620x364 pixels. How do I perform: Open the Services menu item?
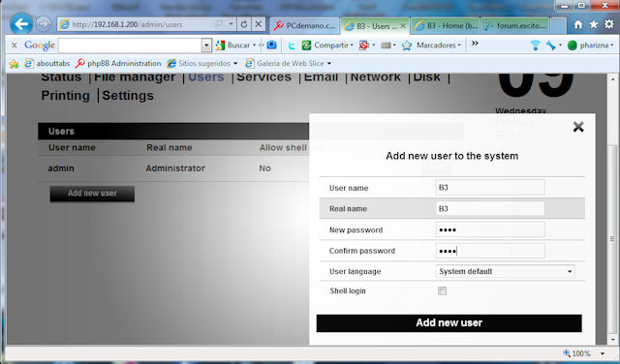pos(263,77)
